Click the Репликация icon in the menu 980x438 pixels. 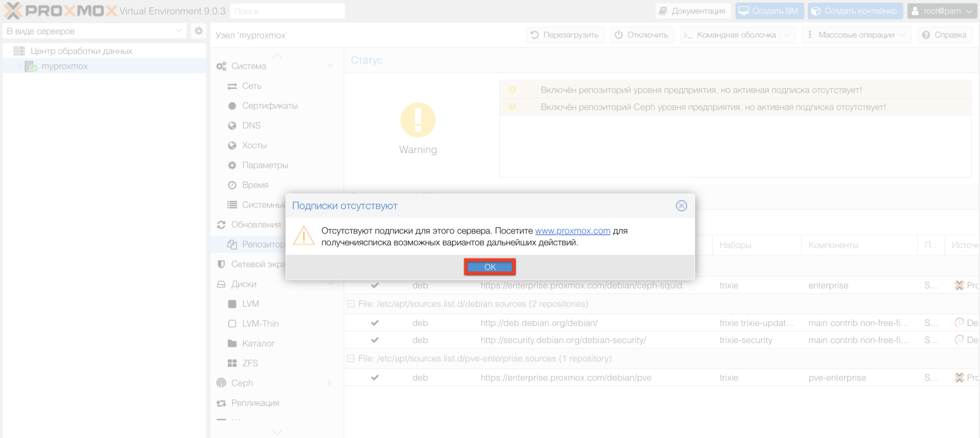(x=221, y=403)
